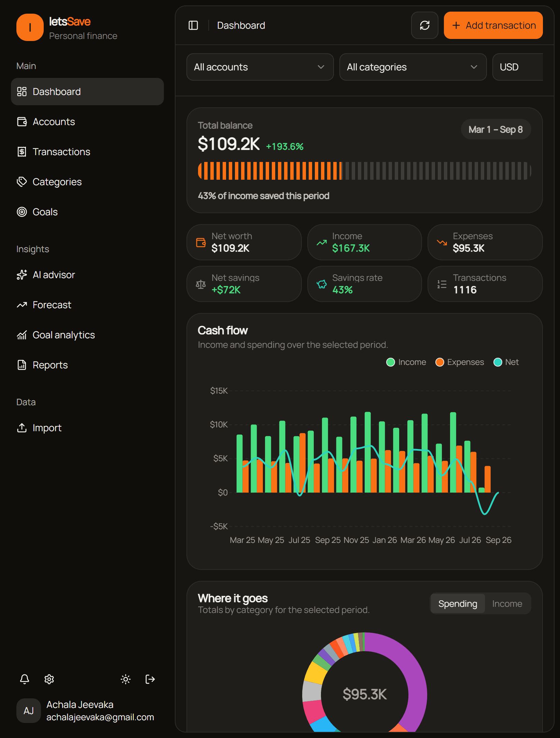The width and height of the screenshot is (560, 738).
Task: Open Dashboard in the sidebar
Action: (x=87, y=92)
